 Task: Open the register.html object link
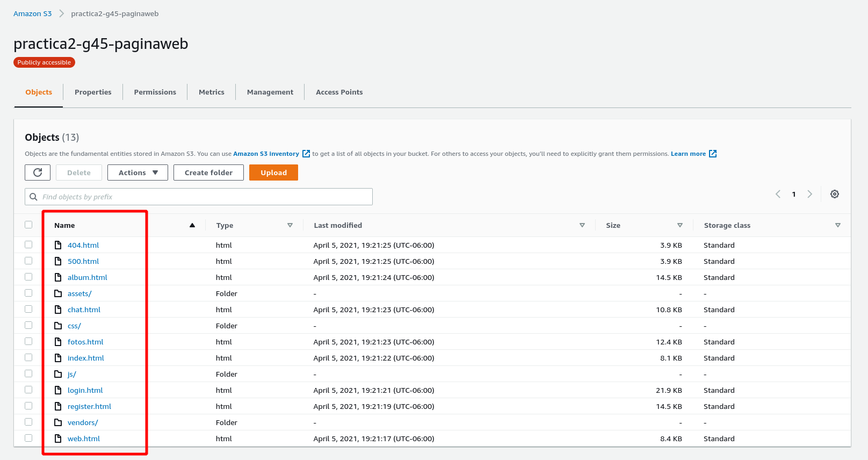coord(89,406)
